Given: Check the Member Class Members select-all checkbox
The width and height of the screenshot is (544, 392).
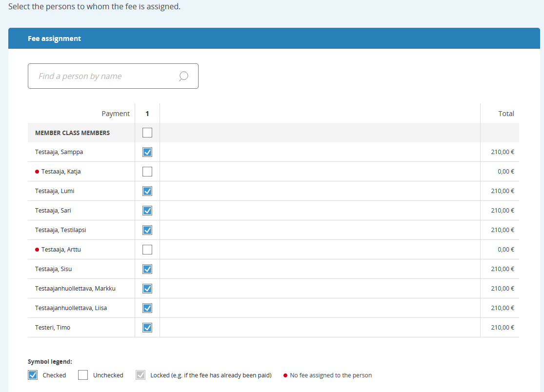Looking at the screenshot, I should [x=147, y=133].
